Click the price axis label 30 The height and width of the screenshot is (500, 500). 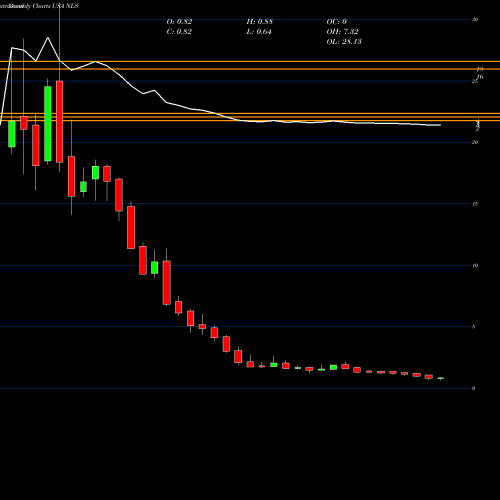pos(475,19)
